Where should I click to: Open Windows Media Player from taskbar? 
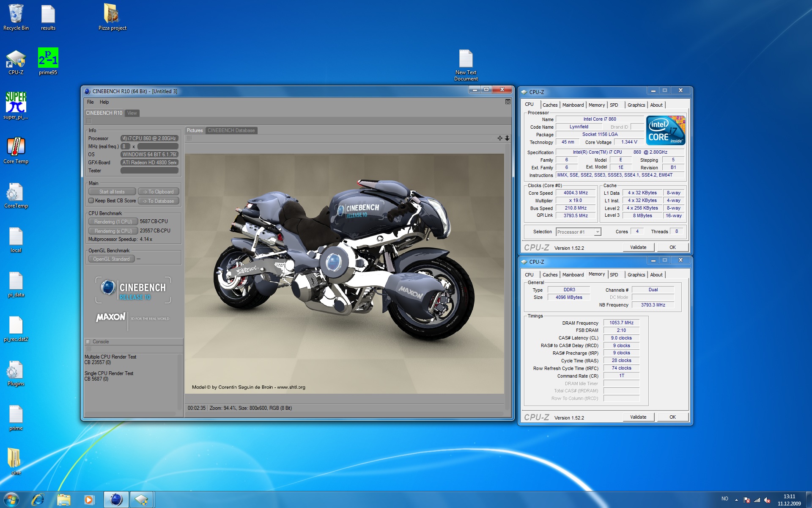tap(89, 500)
